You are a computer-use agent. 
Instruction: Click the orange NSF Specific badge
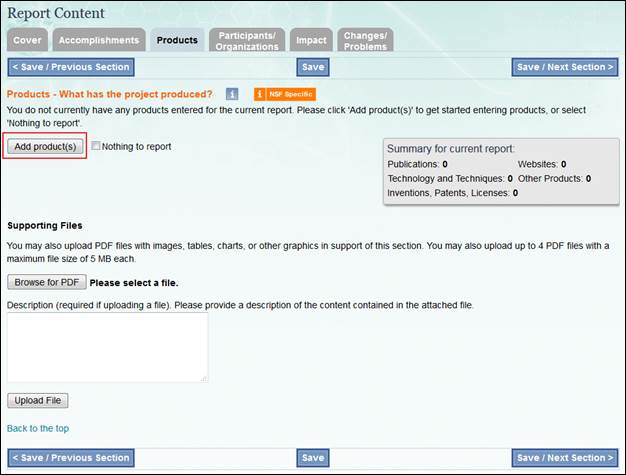pos(285,94)
